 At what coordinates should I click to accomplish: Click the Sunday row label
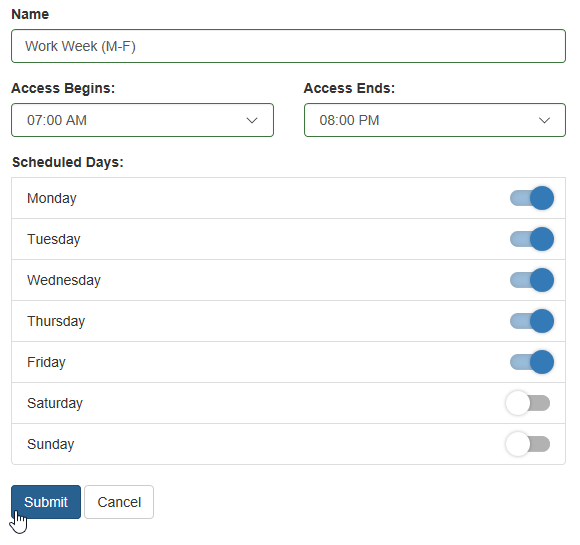[51, 444]
